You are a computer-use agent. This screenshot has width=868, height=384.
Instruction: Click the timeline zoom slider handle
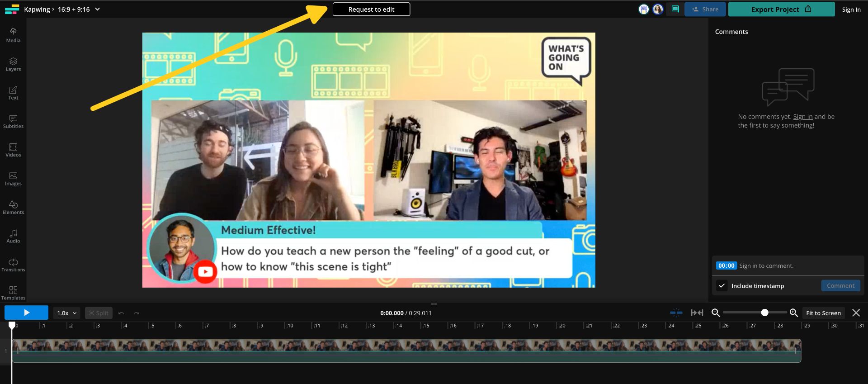click(764, 313)
